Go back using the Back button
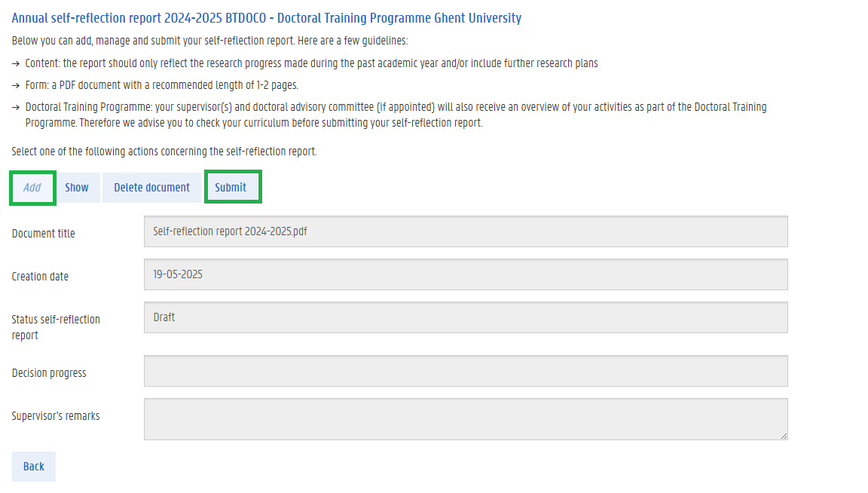 point(34,467)
